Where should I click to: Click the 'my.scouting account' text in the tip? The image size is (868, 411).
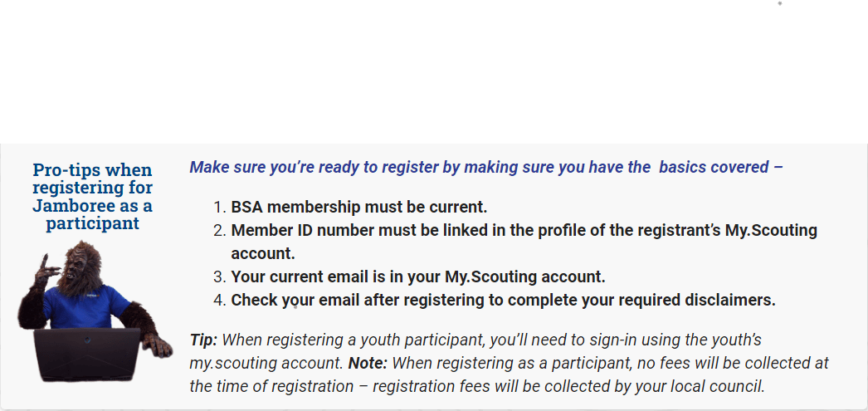point(265,364)
